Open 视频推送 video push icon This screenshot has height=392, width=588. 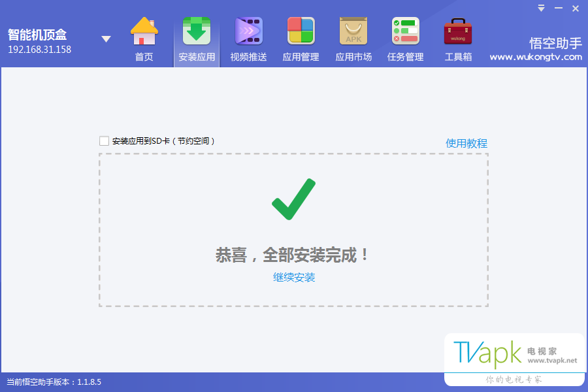[249, 31]
